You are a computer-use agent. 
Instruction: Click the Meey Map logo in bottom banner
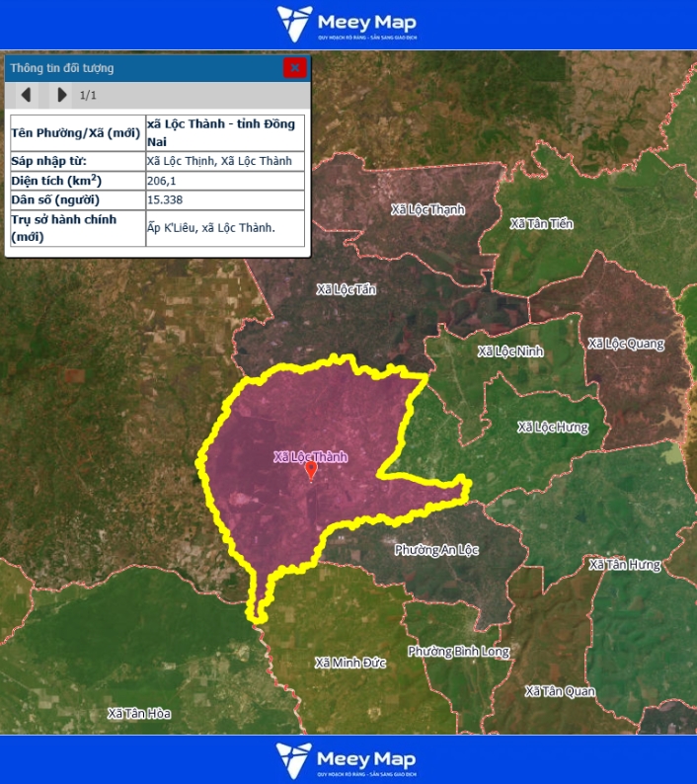tap(348, 759)
